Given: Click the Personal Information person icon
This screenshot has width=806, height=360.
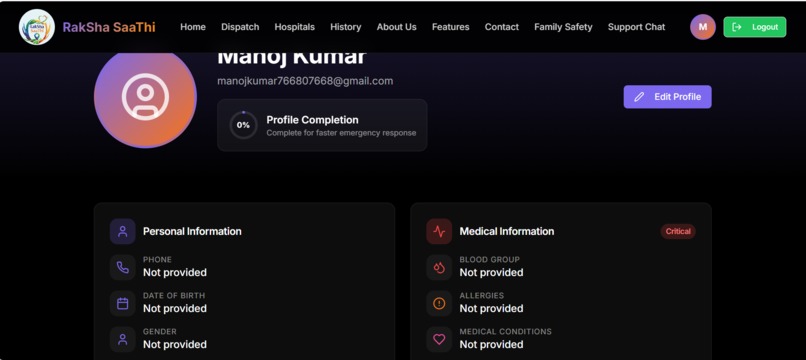Looking at the screenshot, I should [122, 231].
